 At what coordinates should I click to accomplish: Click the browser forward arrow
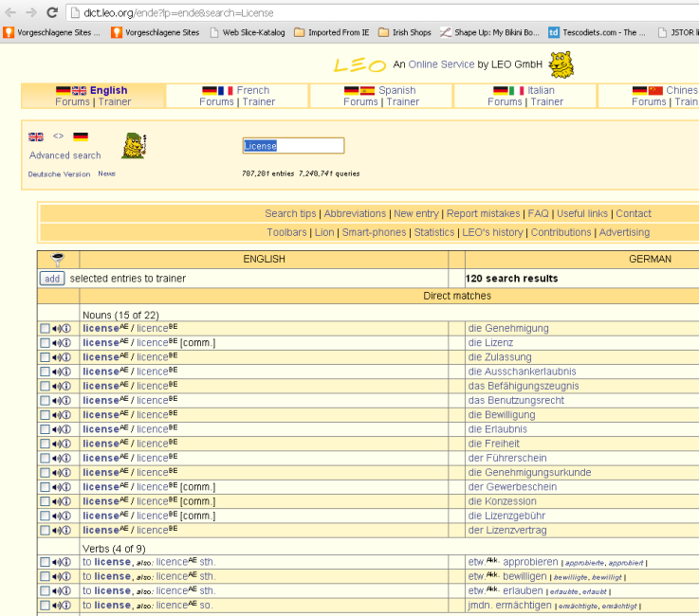coord(31,12)
